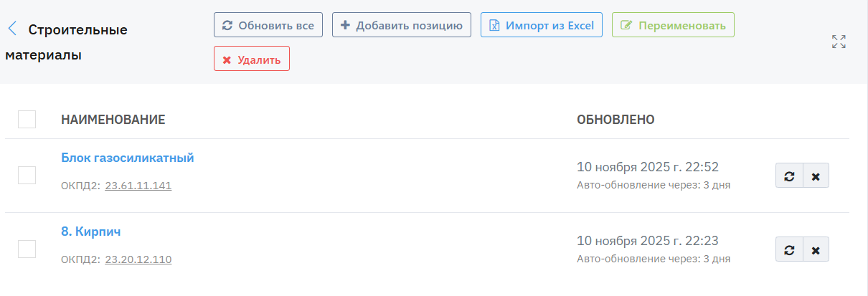Remove the 8. Кирпич row
868x296 pixels.
coord(816,249)
